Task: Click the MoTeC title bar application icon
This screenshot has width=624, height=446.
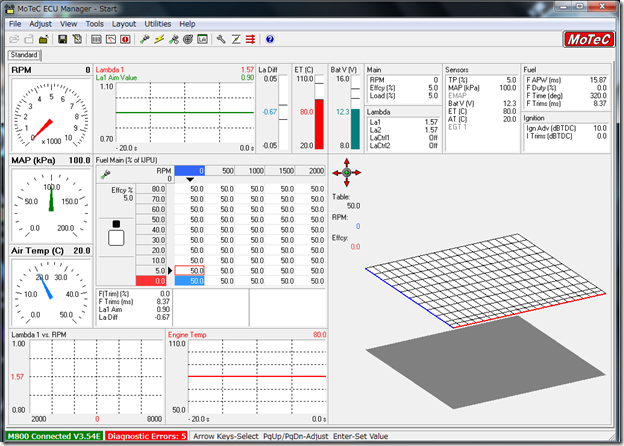Action: coord(10,8)
